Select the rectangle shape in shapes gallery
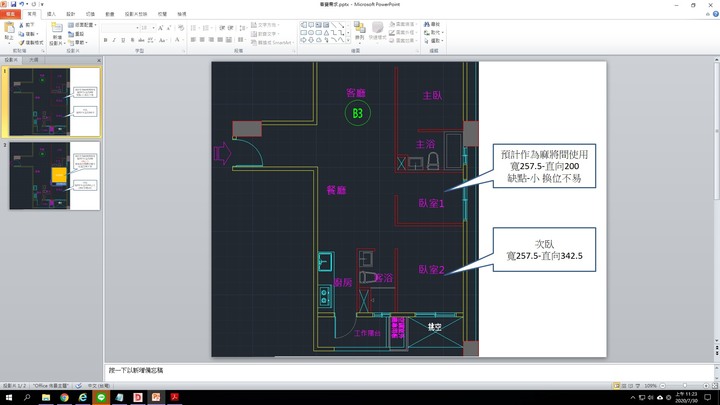 click(304, 33)
